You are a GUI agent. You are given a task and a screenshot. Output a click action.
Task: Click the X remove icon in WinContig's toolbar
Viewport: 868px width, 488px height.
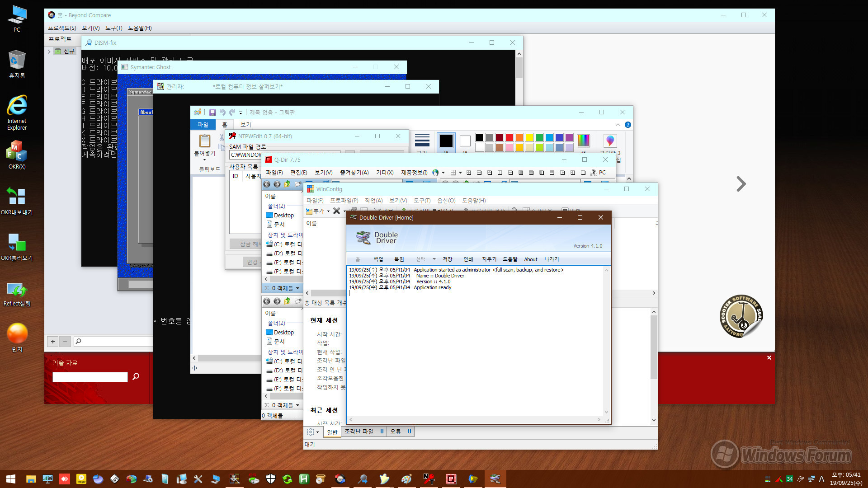click(x=336, y=211)
